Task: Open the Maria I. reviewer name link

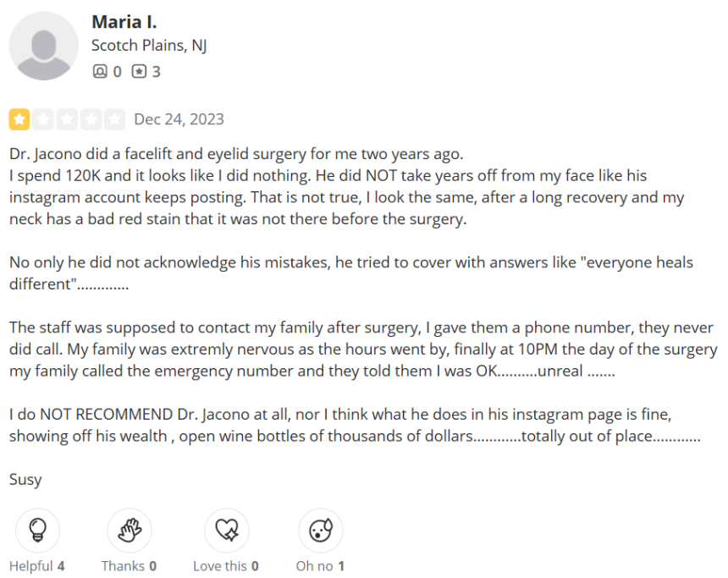Action: point(124,22)
